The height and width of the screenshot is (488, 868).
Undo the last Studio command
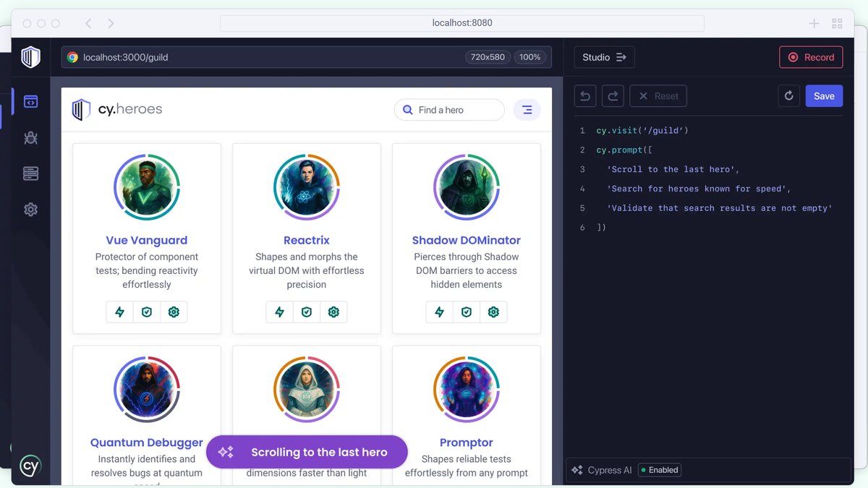(x=585, y=96)
